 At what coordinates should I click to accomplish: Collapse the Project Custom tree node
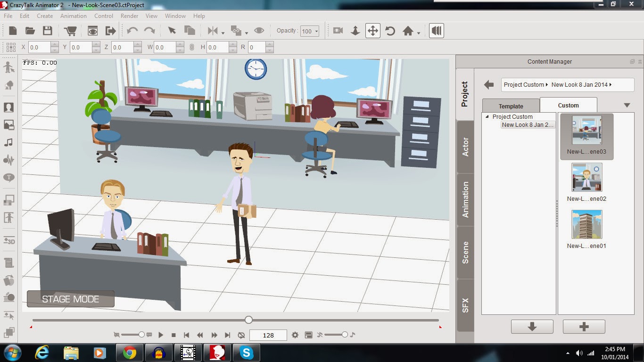point(487,116)
